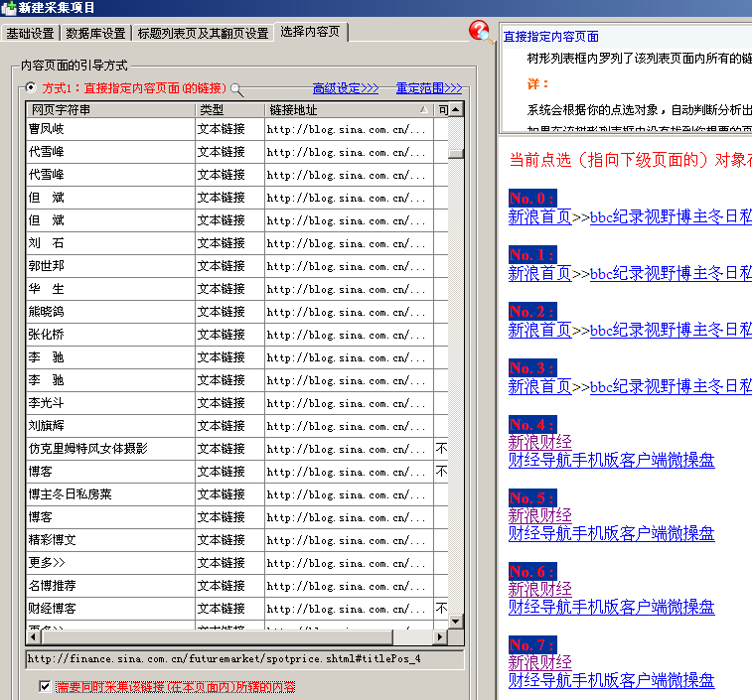Click 新浪首页 link under No. 0
Screen dimensions: 752x700
(x=540, y=217)
